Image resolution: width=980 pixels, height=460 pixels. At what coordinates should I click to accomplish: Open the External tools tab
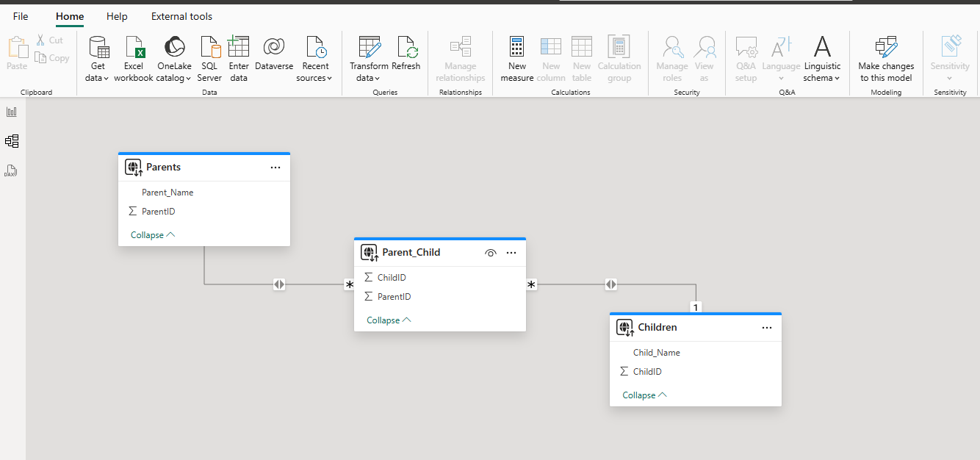(181, 16)
